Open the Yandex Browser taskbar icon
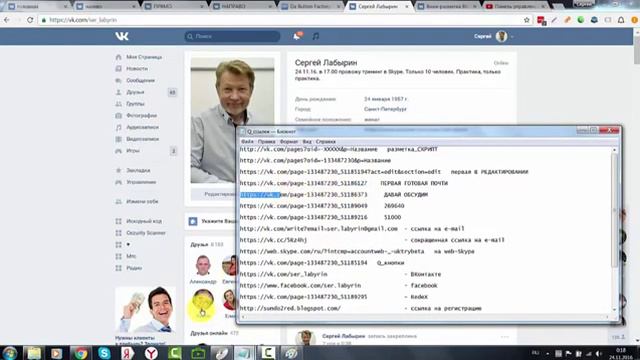This screenshot has height=360, width=640. pyautogui.click(x=151, y=353)
